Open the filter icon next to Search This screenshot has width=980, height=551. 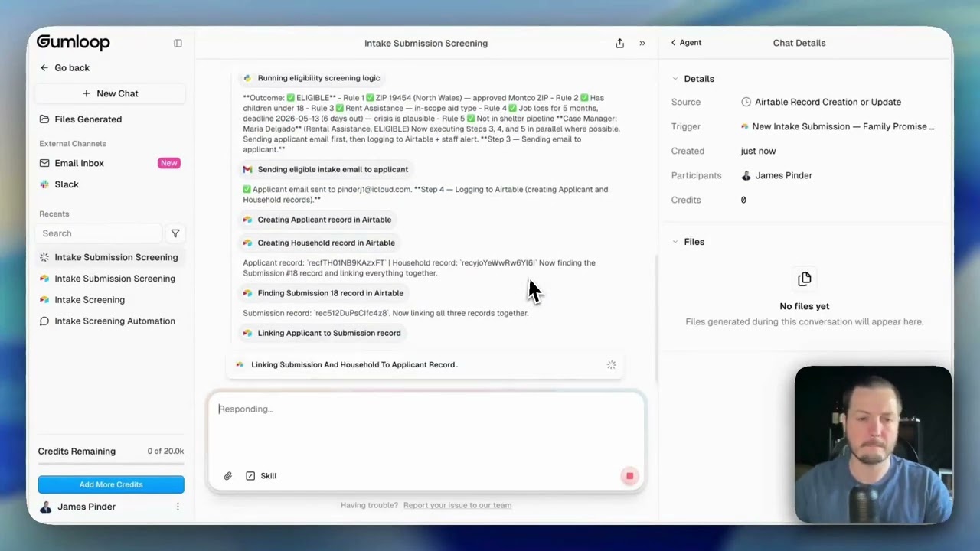click(175, 233)
